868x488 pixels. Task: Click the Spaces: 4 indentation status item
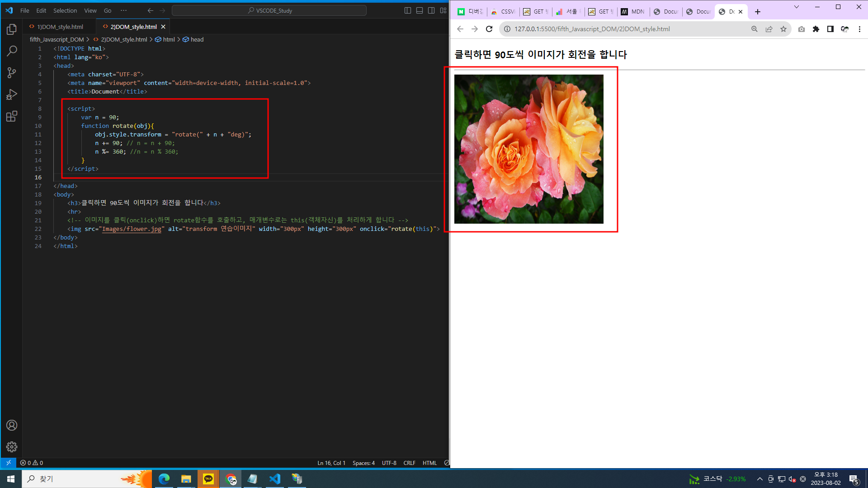(x=363, y=463)
